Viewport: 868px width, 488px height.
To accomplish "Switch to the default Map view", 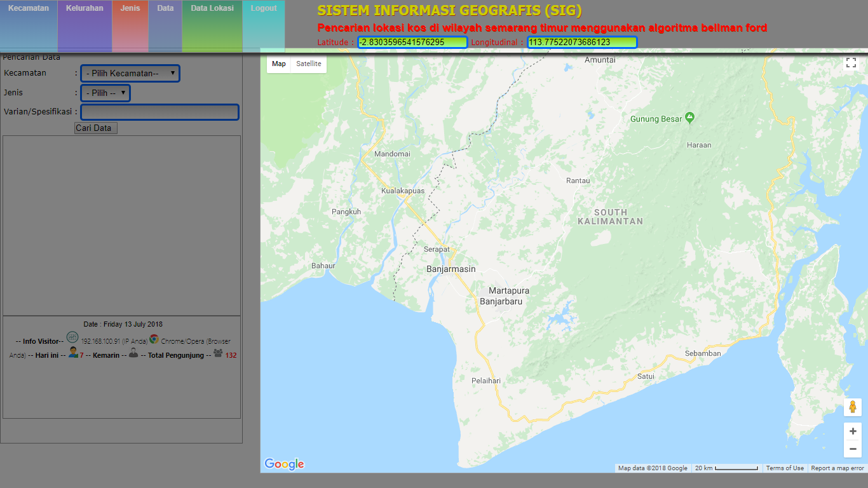I will click(279, 64).
